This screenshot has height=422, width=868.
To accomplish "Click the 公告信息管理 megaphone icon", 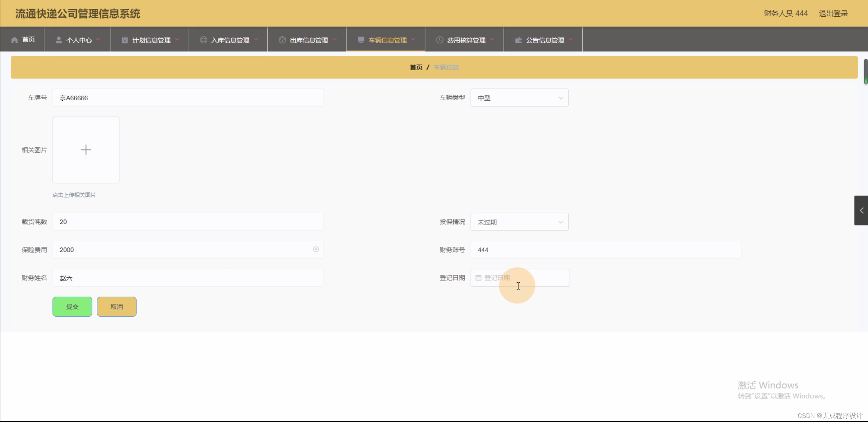I will click(x=518, y=39).
